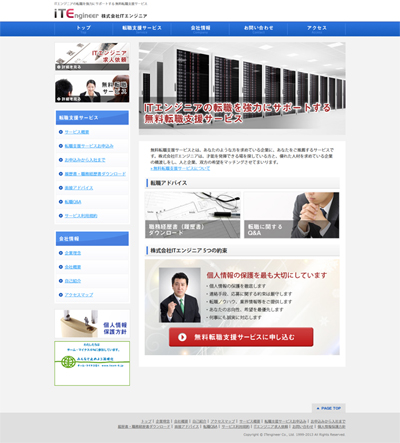This screenshot has width=400, height=443.
Task: Click bullet icon beside サービス概要 link
Action: (x=61, y=132)
